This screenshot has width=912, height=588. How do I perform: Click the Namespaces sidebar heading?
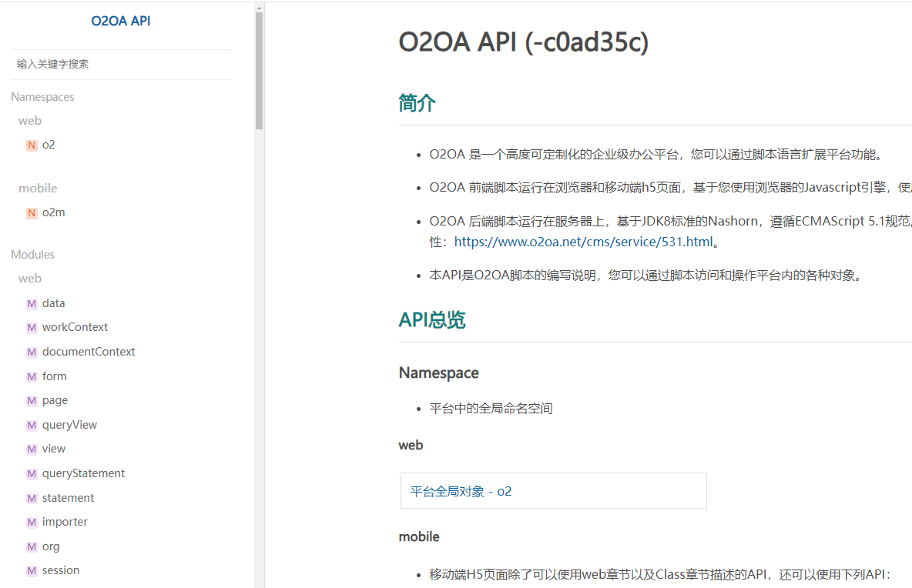pos(42,96)
